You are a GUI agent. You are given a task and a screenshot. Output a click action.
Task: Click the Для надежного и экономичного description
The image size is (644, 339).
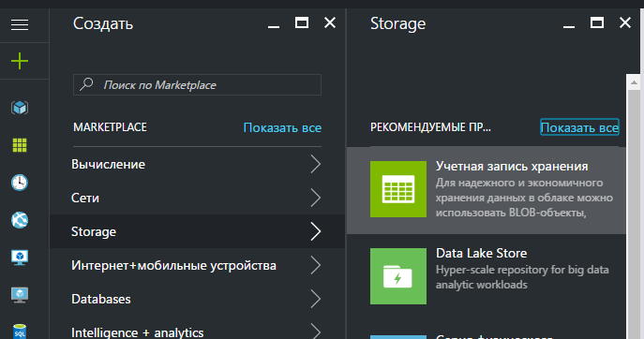524,198
